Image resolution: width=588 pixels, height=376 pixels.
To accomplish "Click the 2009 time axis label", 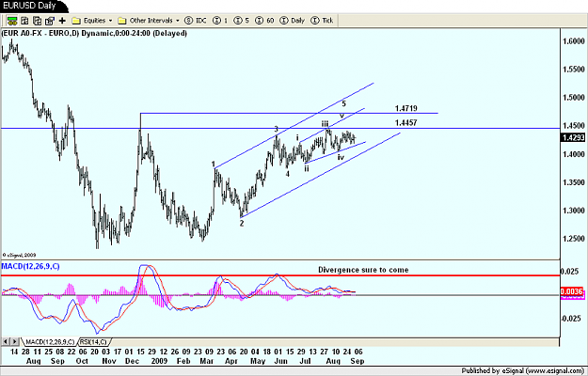I will pos(159,361).
